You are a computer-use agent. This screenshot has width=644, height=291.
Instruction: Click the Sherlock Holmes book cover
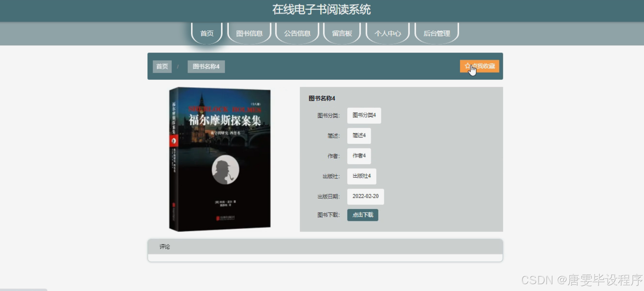tap(220, 159)
